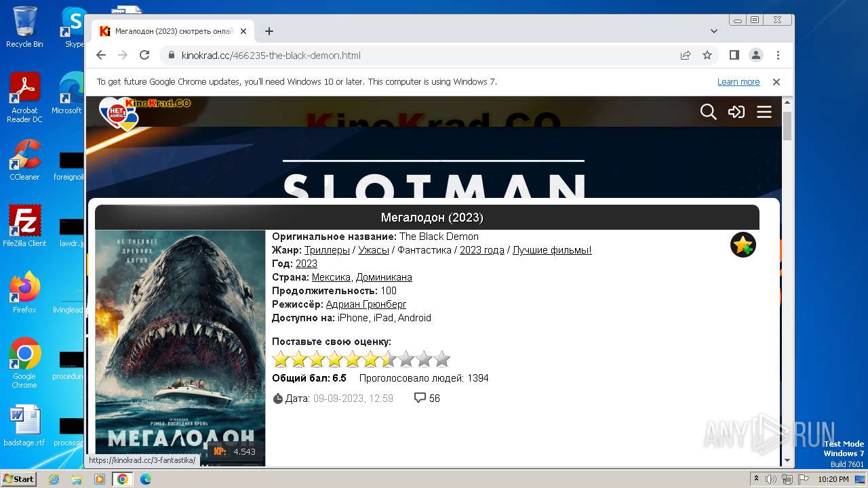Image resolution: width=868 pixels, height=488 pixels.
Task: Open the 2023 года genre link
Action: click(482, 250)
